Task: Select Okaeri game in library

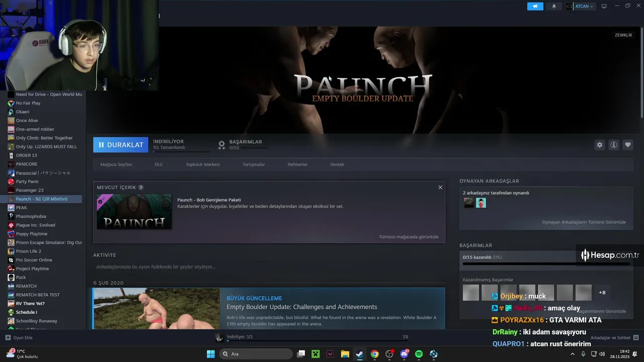Action: point(45,112)
